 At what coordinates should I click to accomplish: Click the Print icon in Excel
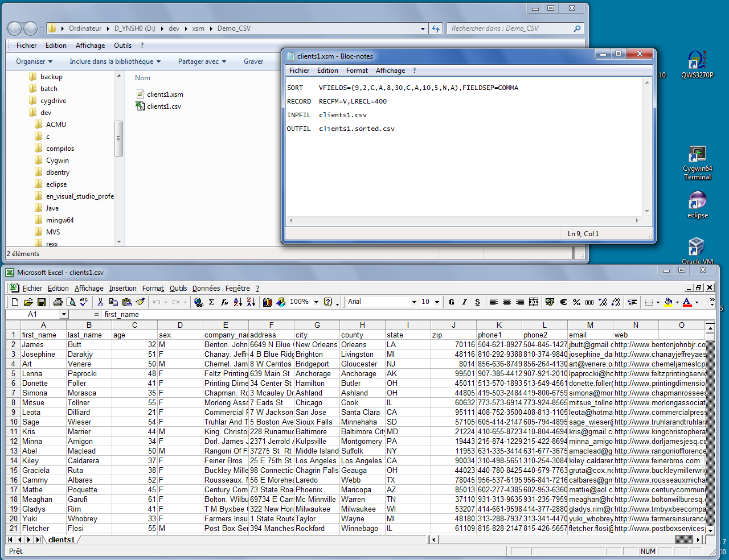coord(58,302)
